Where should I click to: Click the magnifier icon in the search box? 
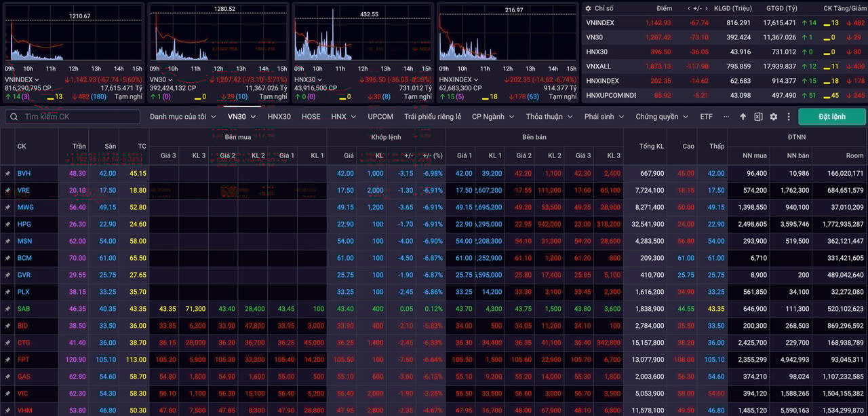[x=14, y=117]
